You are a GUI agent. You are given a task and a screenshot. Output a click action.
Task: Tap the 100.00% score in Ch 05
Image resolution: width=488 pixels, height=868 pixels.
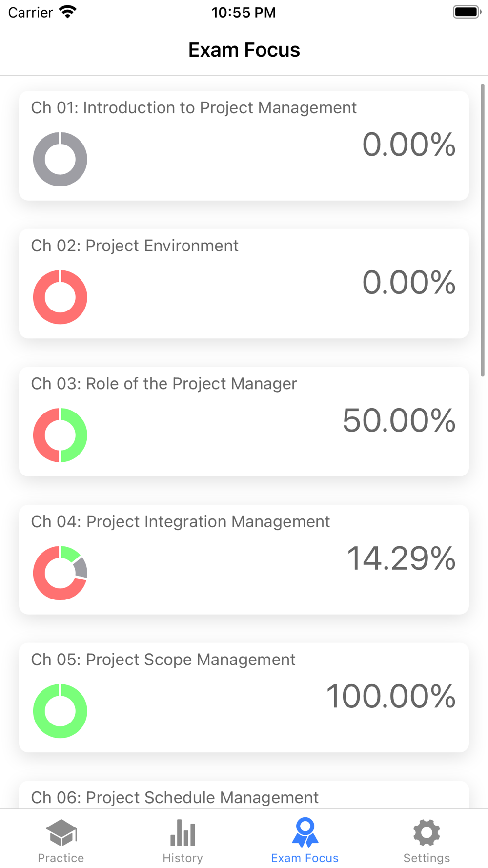[x=391, y=696]
